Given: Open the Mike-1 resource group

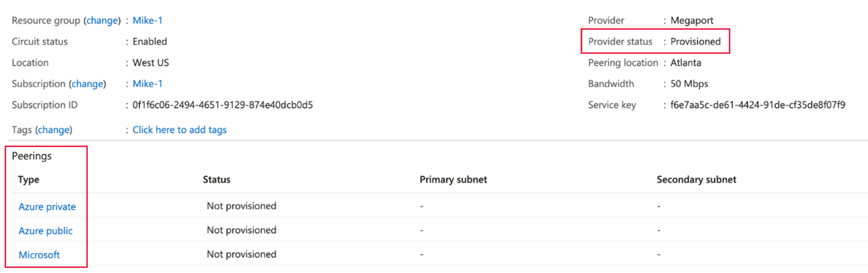Looking at the screenshot, I should 148,20.
